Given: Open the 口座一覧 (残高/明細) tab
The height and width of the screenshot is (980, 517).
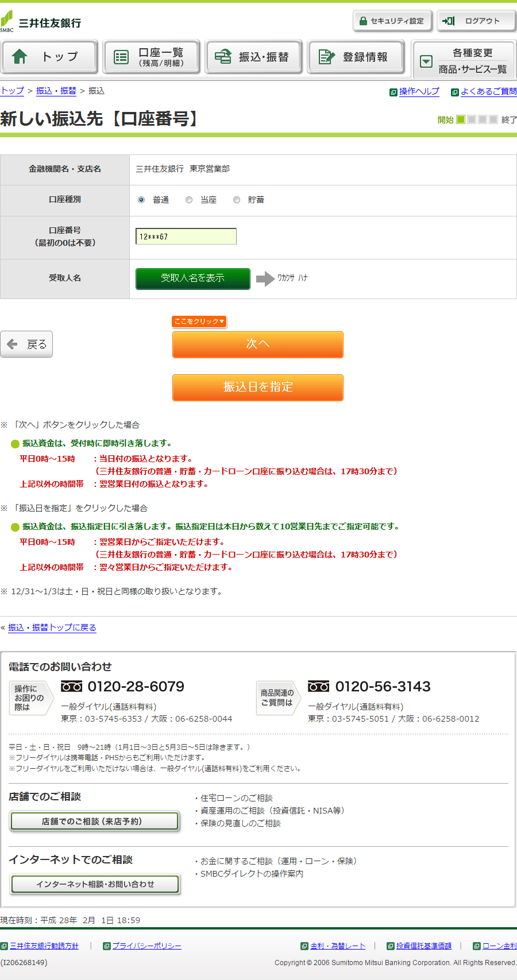Looking at the screenshot, I should tap(152, 56).
